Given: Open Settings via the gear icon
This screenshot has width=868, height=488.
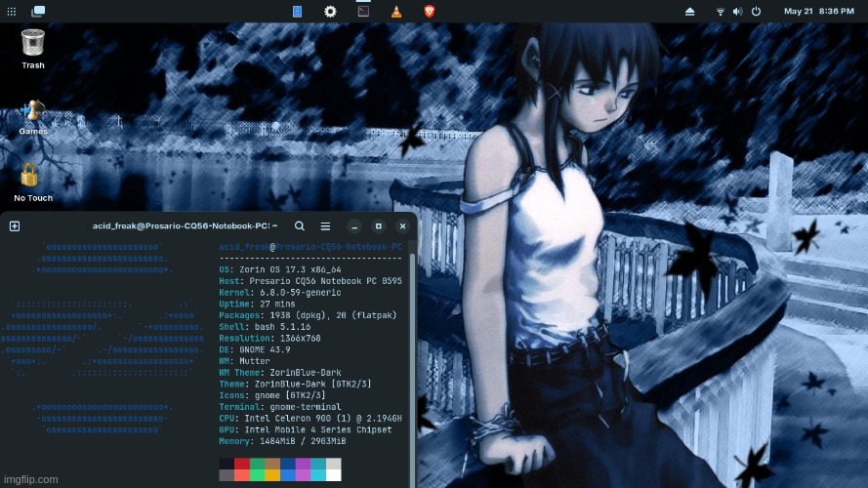Looking at the screenshot, I should [x=330, y=11].
